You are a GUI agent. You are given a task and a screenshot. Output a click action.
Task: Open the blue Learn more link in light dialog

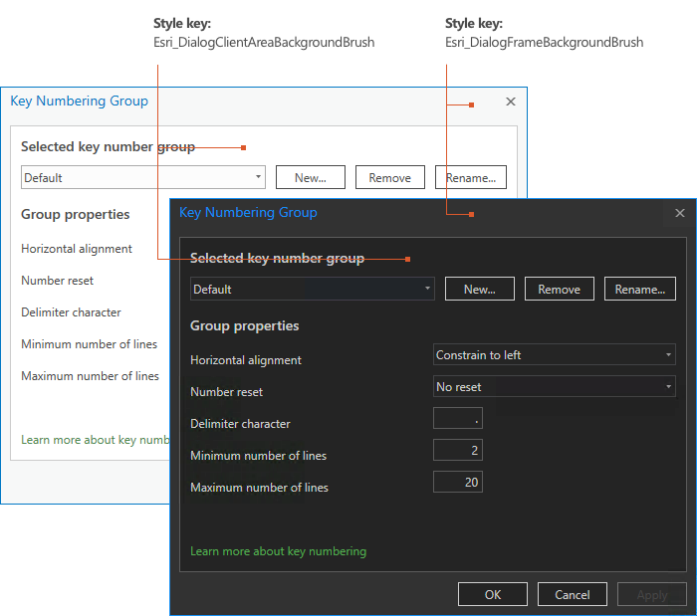point(96,440)
